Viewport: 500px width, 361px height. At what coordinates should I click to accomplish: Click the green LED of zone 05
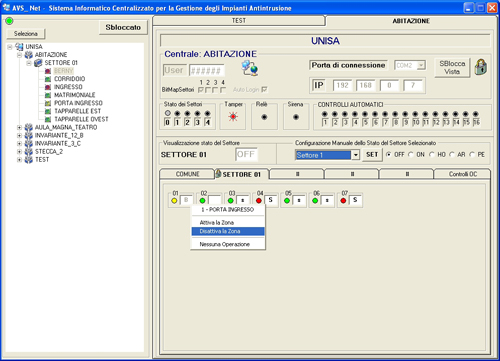pos(287,201)
